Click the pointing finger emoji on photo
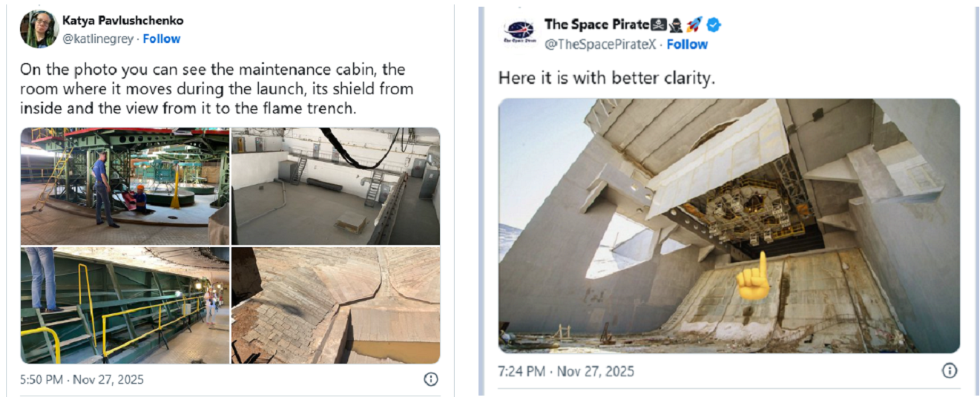 pos(752,276)
